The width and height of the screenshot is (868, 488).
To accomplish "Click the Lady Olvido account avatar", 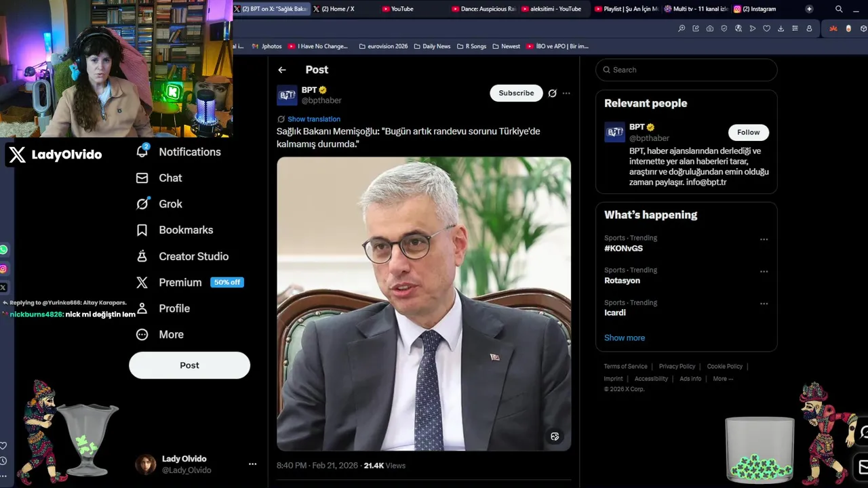I will [146, 464].
